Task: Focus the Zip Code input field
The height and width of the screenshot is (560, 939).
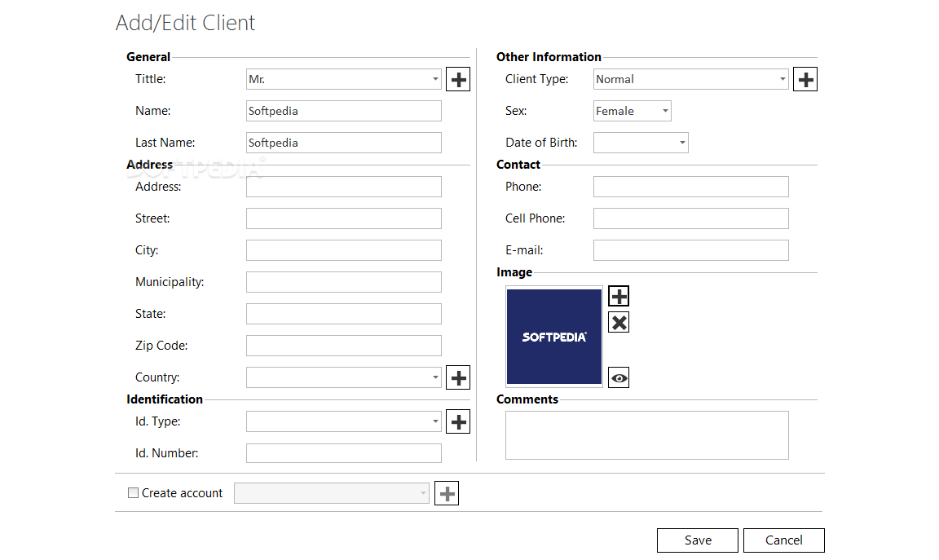Action: point(344,345)
